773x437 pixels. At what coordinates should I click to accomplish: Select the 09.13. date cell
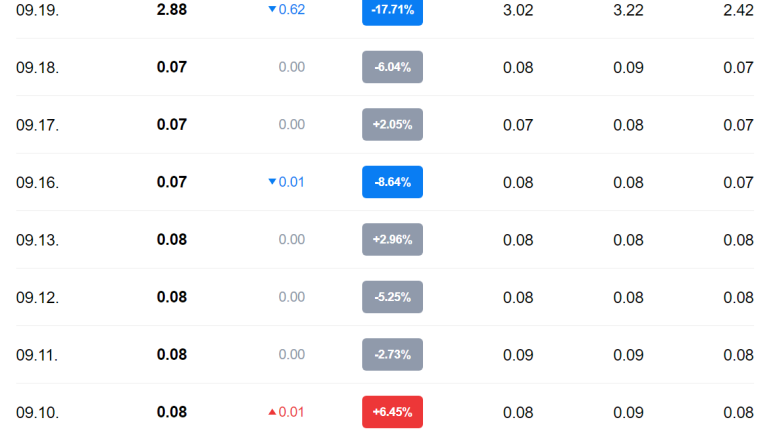pos(37,240)
